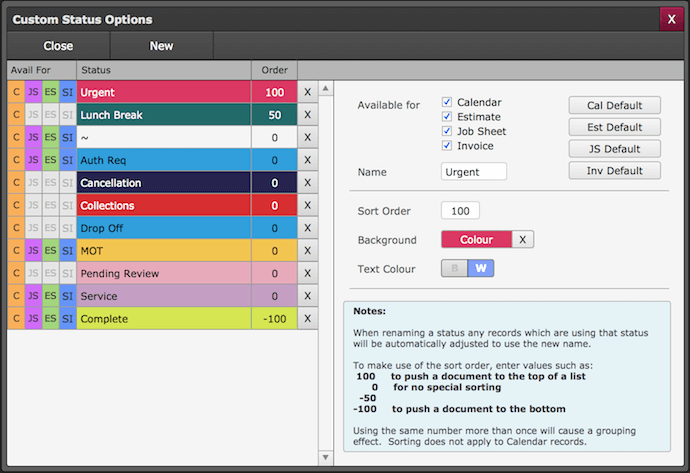Open the Background Colour picker

pyautogui.click(x=476, y=240)
